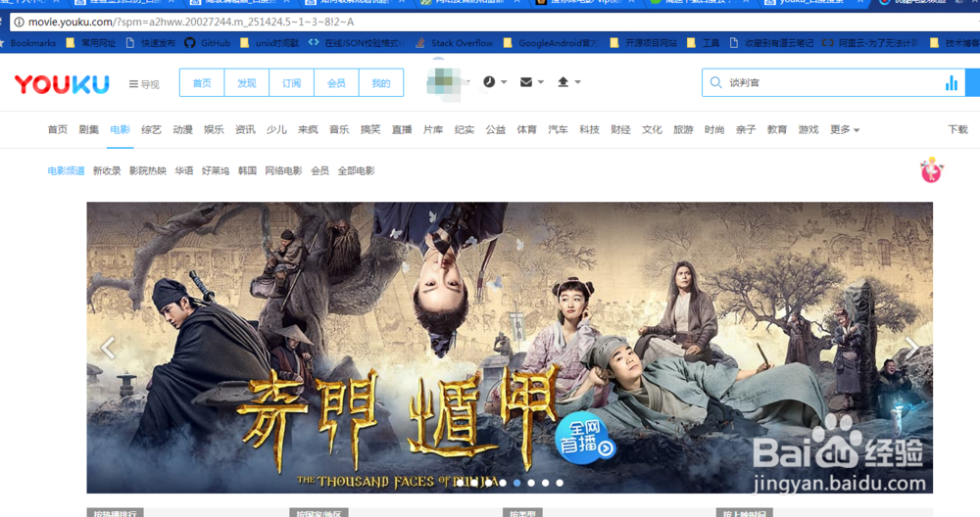Open 网络电影 sub-category
Viewport: 980px width, 517px height.
tap(284, 171)
